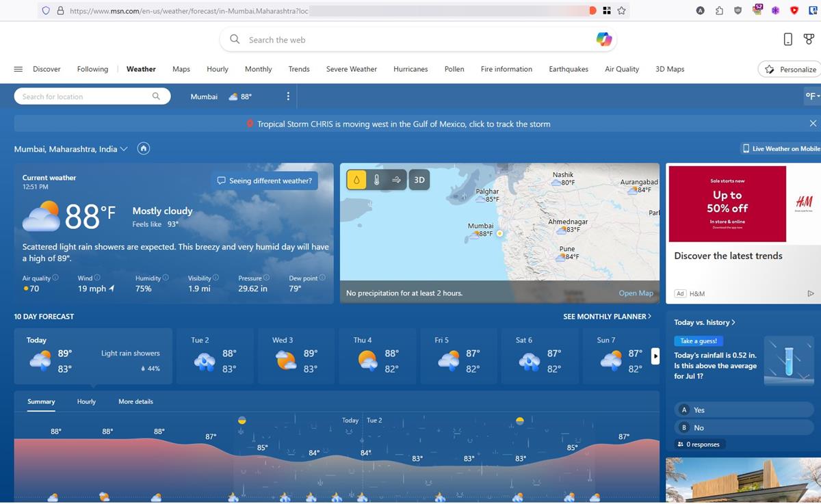Viewport: 821px width, 504px height.
Task: Select temperature map layer thermometer icon
Action: (x=376, y=180)
